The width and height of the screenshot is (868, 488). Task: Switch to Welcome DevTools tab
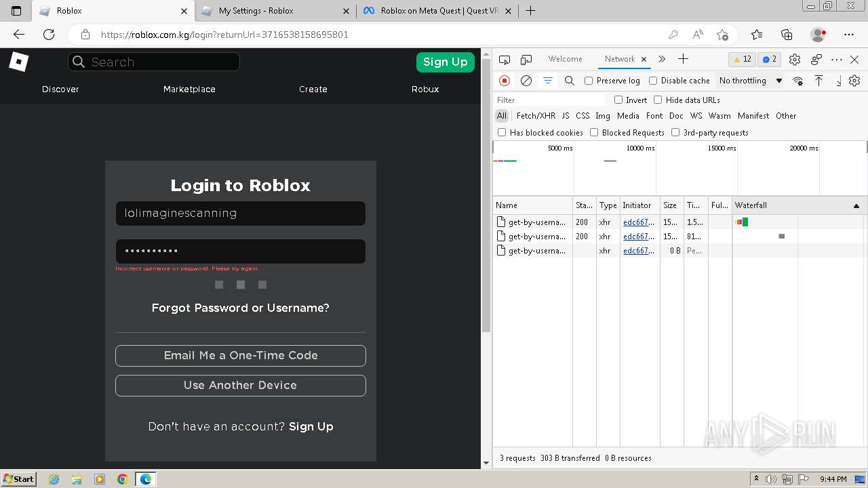(x=566, y=59)
